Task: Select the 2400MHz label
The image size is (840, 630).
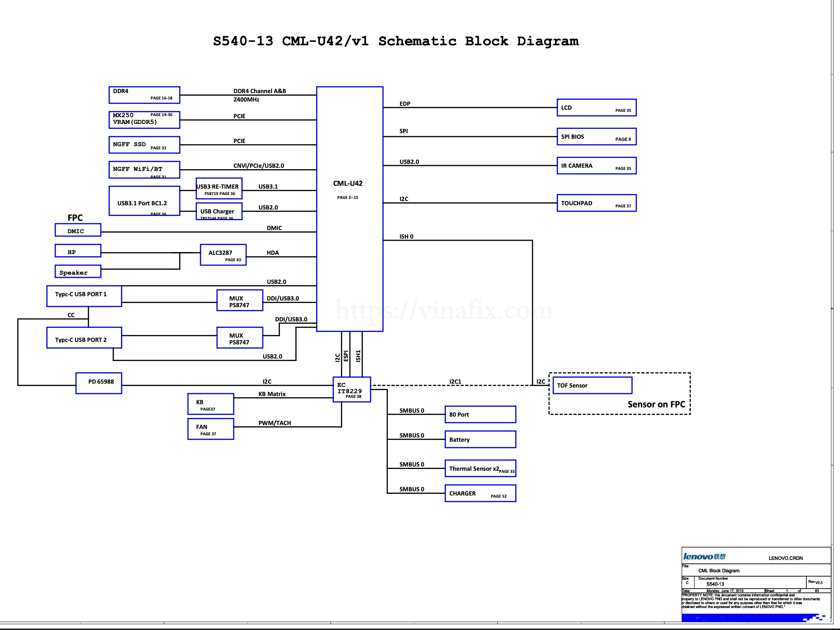Action: pos(246,99)
